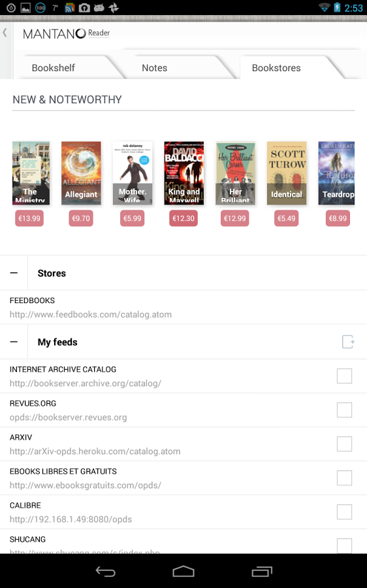Switch to the Notes tab
Image resolution: width=367 pixels, height=588 pixels.
pyautogui.click(x=155, y=68)
